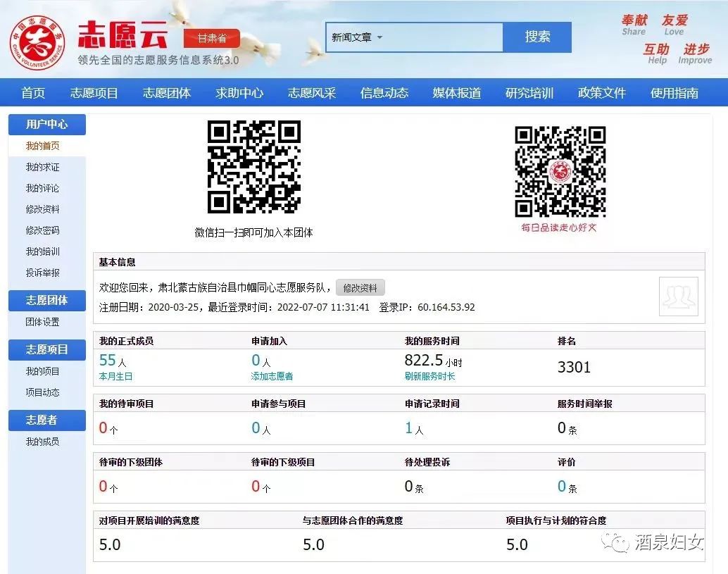View 本月生日 members link
The height and width of the screenshot is (574, 728).
pyautogui.click(x=115, y=377)
